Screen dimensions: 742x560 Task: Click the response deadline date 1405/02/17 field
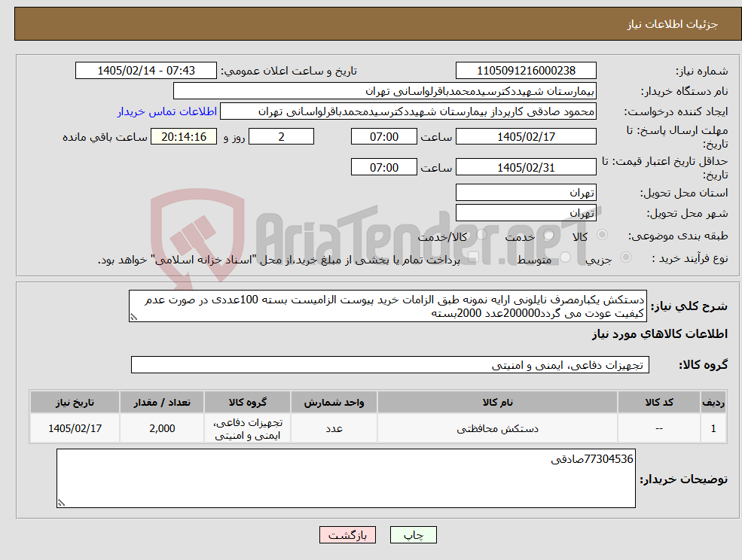tap(526, 137)
